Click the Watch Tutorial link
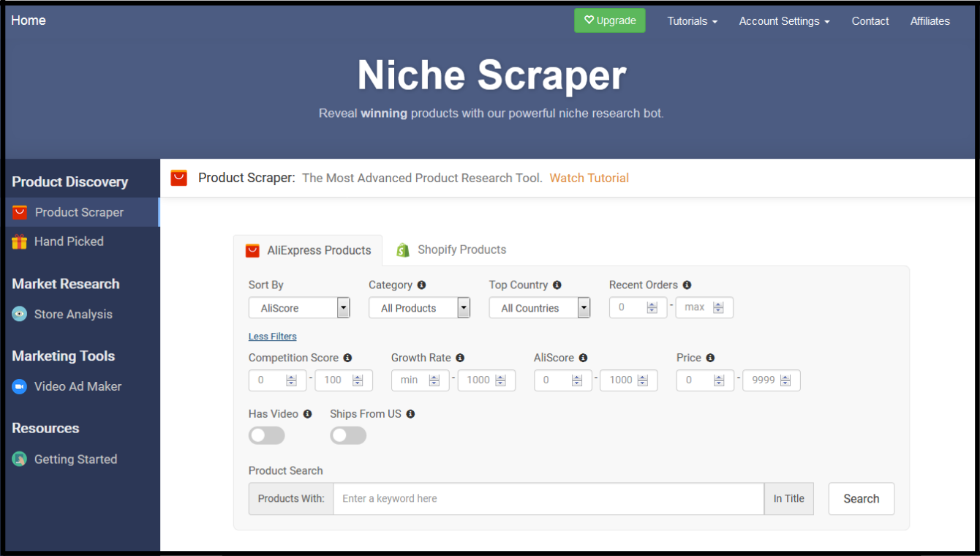The image size is (980, 556). (589, 178)
